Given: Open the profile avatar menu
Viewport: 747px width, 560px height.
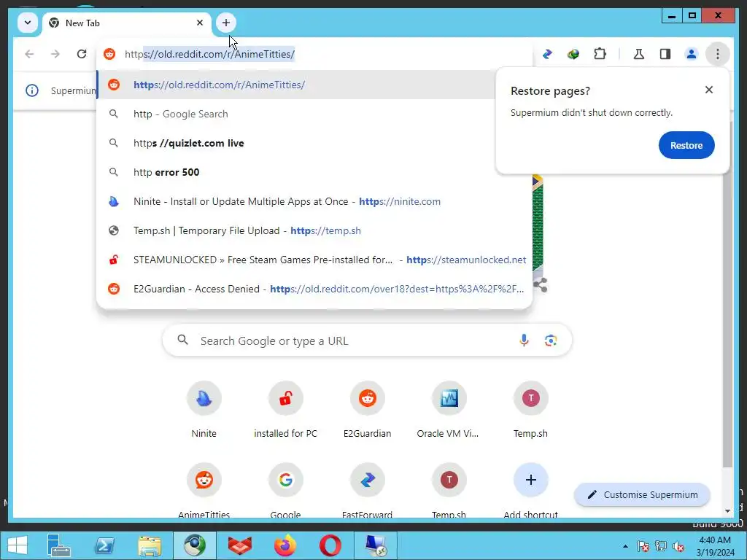Looking at the screenshot, I should 692,54.
